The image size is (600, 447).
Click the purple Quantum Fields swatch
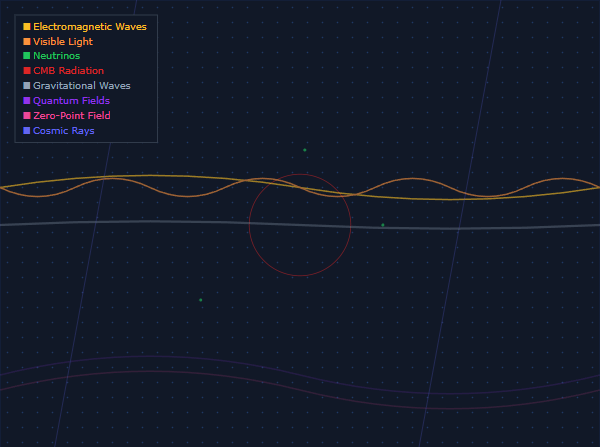(27, 101)
